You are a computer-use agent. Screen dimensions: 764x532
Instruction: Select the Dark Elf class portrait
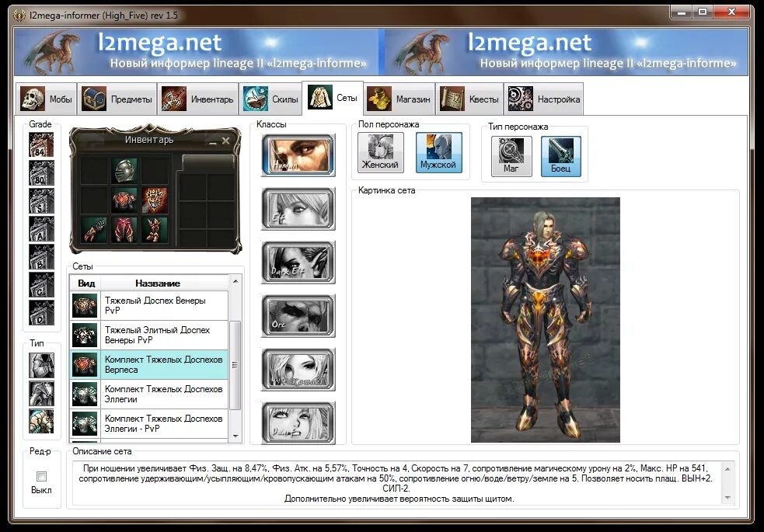(298, 263)
